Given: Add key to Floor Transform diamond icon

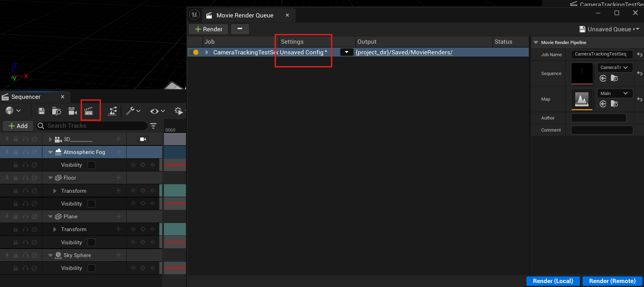Looking at the screenshot, I should click(x=143, y=191).
